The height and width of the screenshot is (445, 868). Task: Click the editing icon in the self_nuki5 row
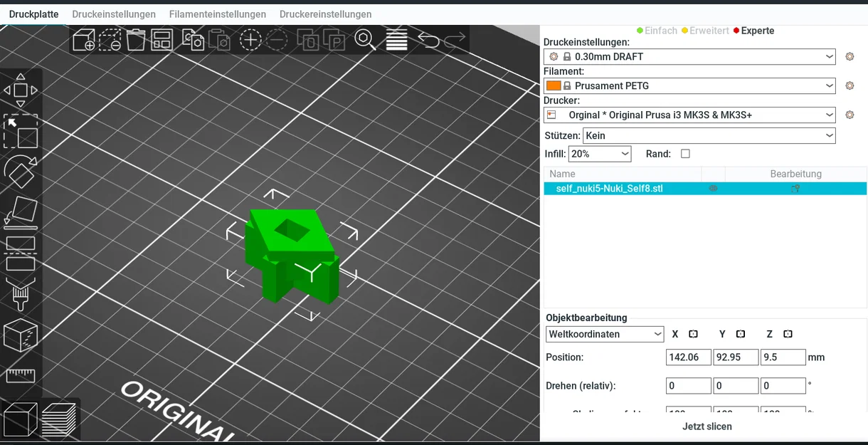point(795,189)
